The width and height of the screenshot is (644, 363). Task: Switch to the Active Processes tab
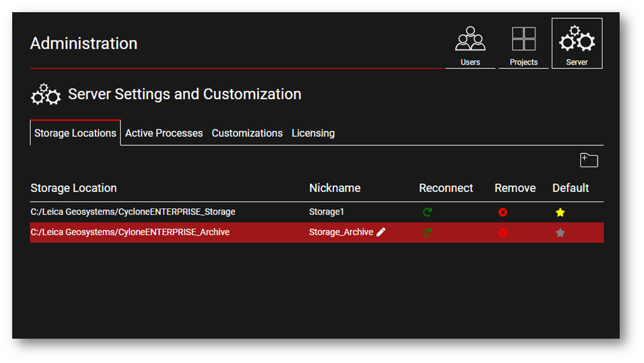point(164,133)
